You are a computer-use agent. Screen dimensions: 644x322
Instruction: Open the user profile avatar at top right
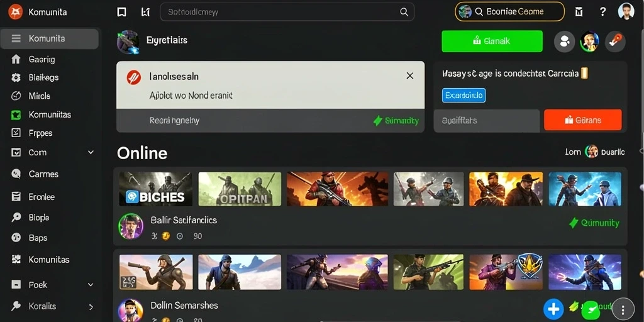(x=626, y=11)
